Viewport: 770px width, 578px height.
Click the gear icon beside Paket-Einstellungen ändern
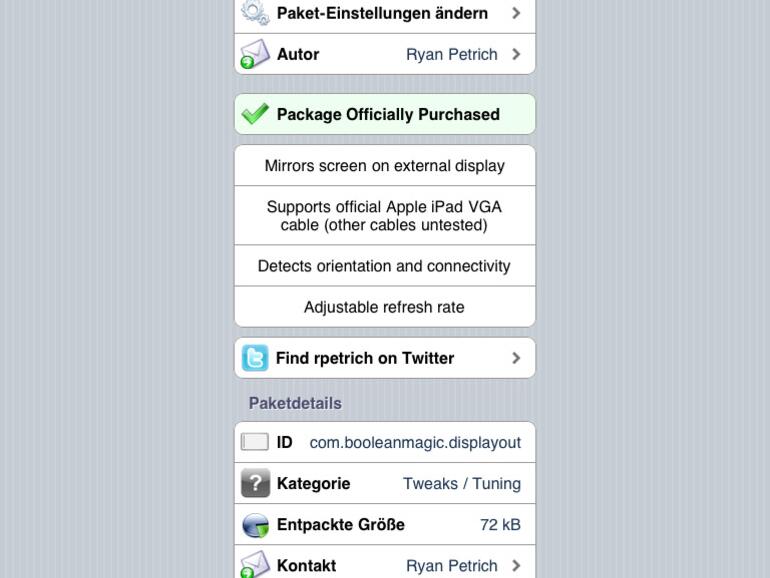pos(255,13)
